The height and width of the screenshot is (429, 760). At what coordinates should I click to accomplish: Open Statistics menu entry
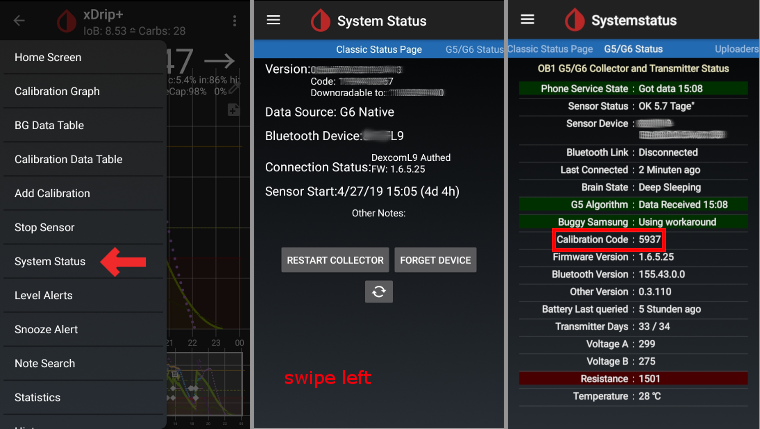pos(83,397)
